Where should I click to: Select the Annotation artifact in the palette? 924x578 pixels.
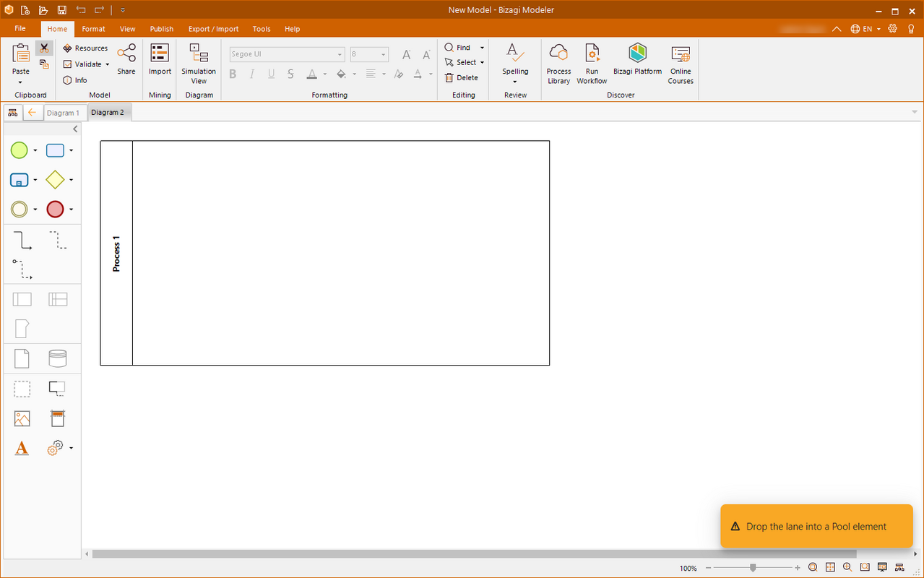[x=57, y=389]
